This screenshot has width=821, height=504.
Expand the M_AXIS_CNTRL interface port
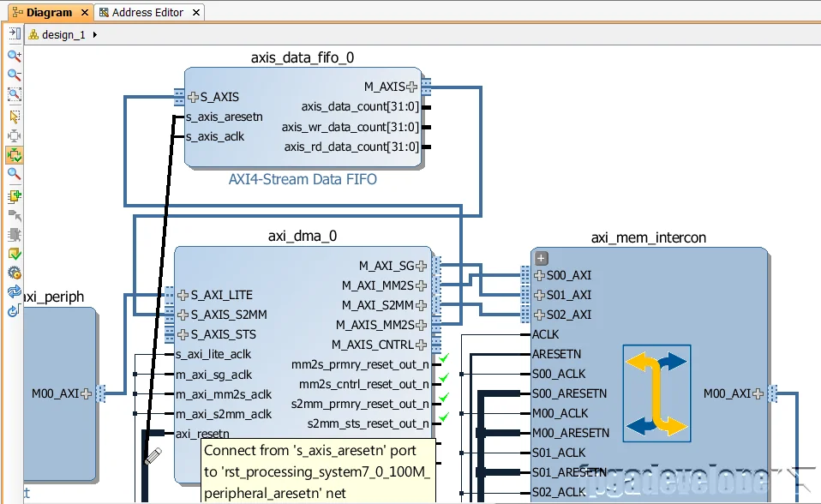tap(421, 345)
